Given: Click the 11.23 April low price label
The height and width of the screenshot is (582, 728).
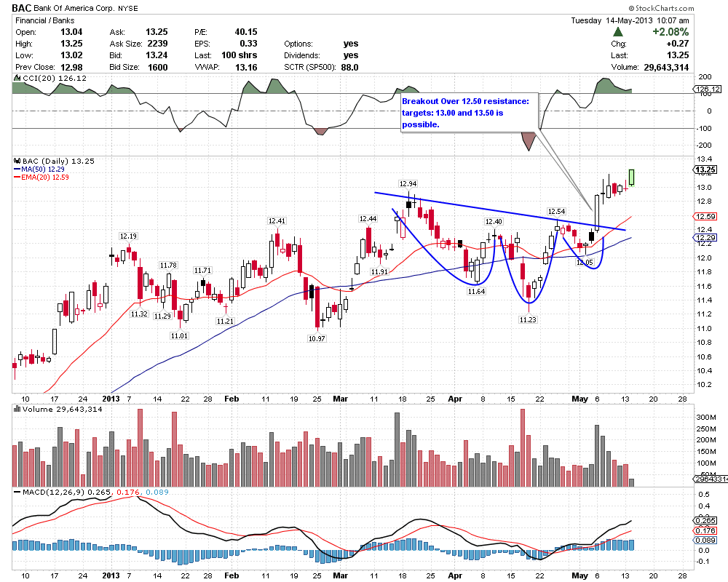Looking at the screenshot, I should click(x=527, y=320).
